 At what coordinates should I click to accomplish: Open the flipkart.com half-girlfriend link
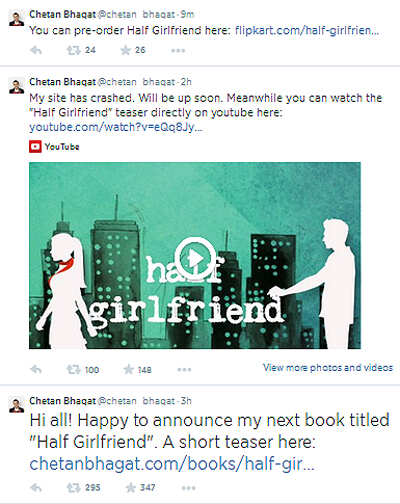pos(307,31)
